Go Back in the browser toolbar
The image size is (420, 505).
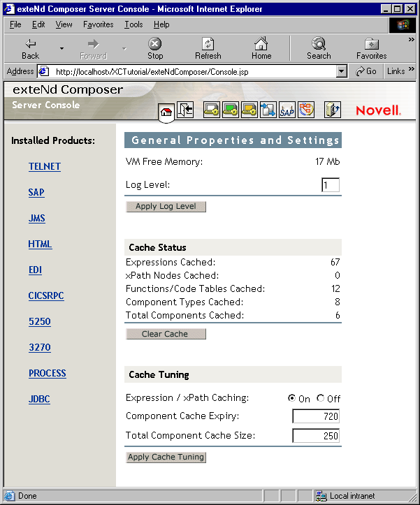[x=31, y=49]
